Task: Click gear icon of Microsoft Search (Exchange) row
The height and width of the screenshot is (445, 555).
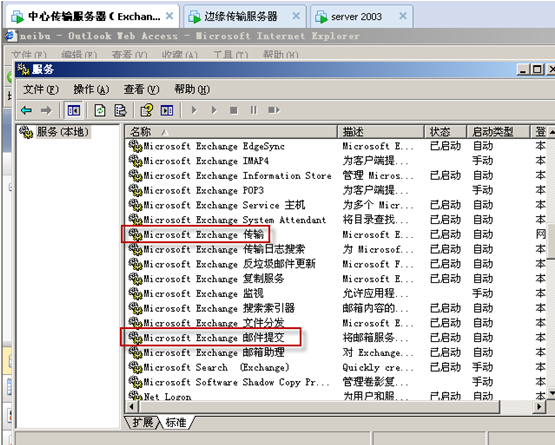Action: tap(135, 367)
